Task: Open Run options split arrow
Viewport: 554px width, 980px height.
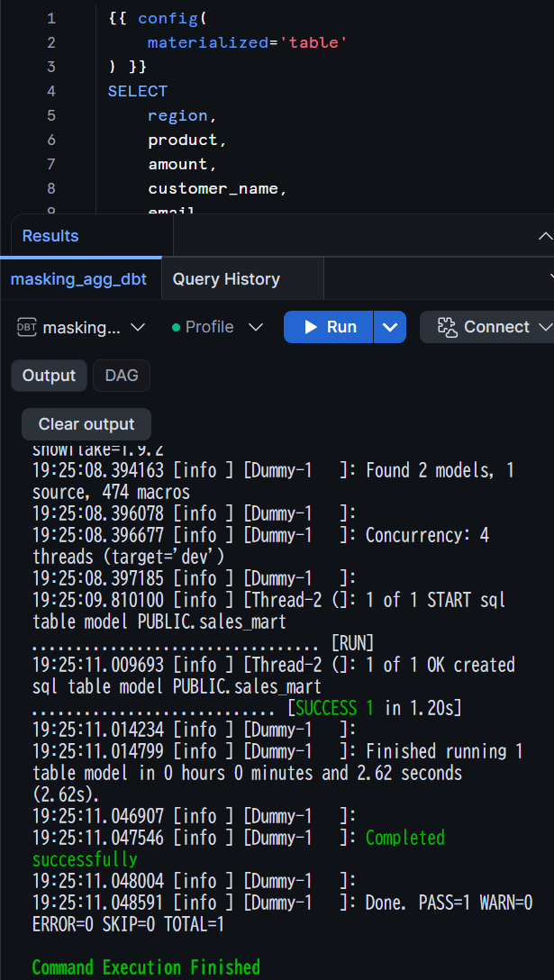Action: click(x=390, y=327)
